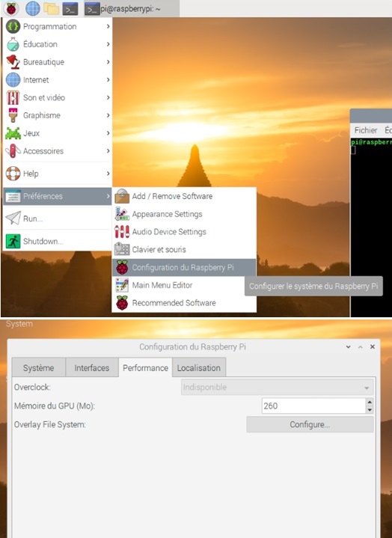Click the Programmation braces icon

[13, 26]
